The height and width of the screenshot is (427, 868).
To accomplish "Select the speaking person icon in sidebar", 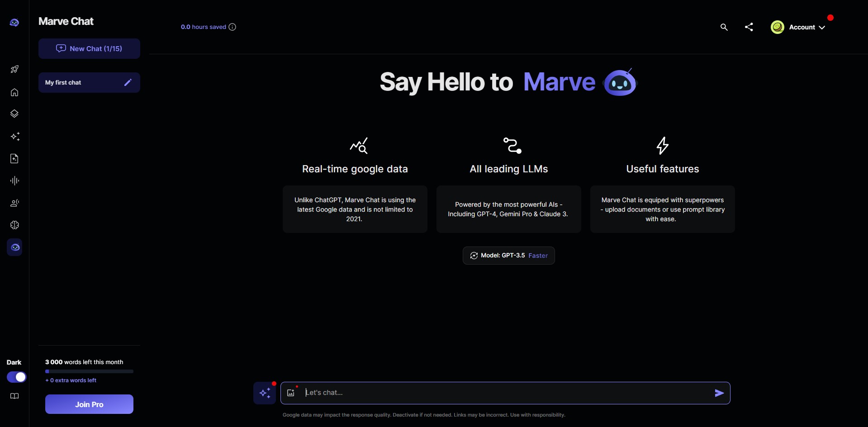I will pos(14,203).
